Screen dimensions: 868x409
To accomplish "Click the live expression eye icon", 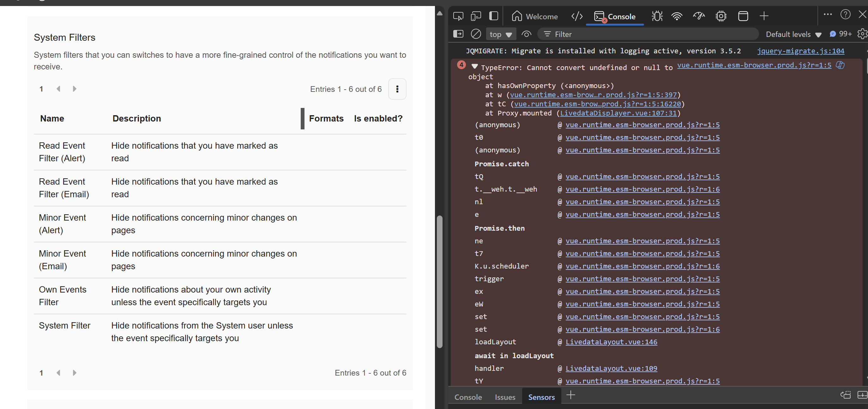I will pyautogui.click(x=526, y=34).
